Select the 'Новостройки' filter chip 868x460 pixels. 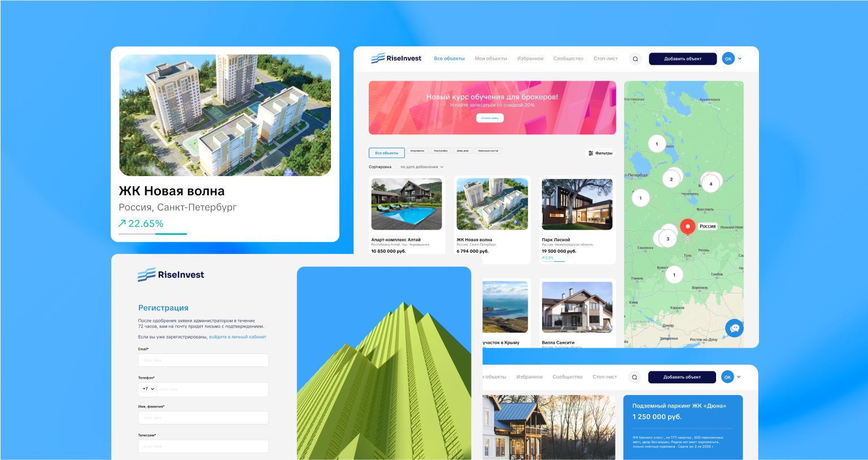point(440,151)
